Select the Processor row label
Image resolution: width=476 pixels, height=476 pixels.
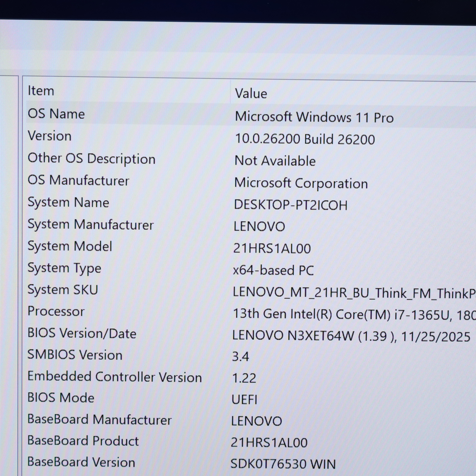[x=56, y=311]
